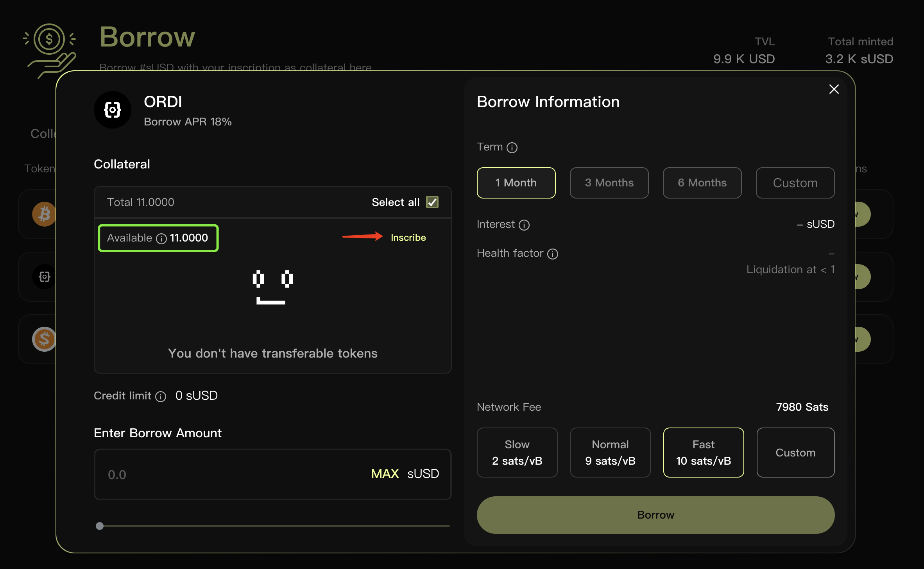Open Custom network fee option
The image size is (924, 569).
(x=795, y=453)
